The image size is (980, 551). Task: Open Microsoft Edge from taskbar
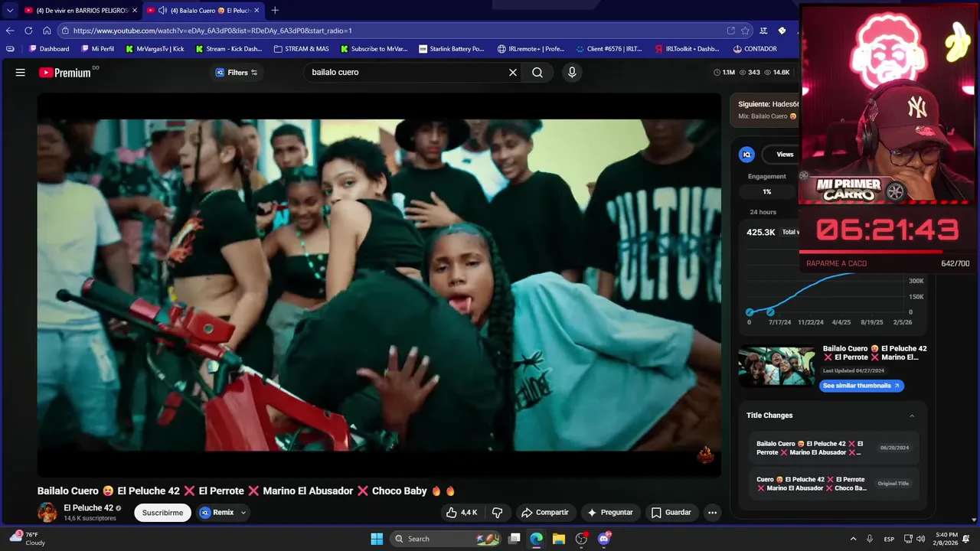coord(536,539)
